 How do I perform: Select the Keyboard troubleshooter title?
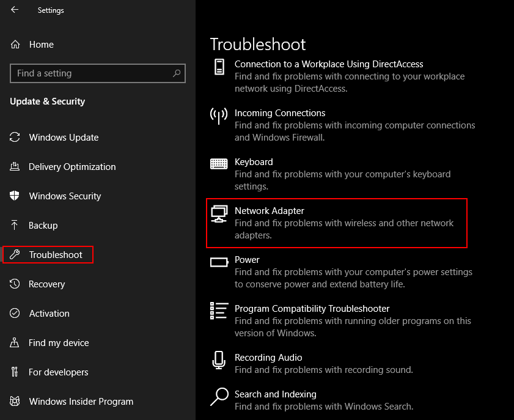254,161
